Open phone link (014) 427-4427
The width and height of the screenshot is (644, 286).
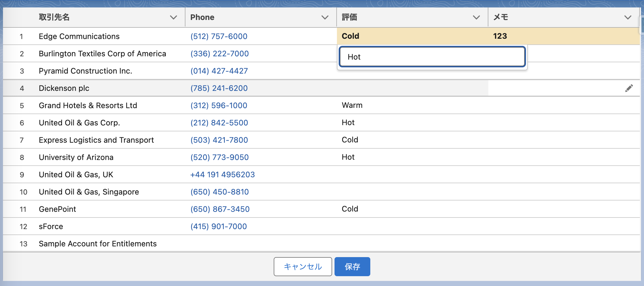(x=219, y=71)
